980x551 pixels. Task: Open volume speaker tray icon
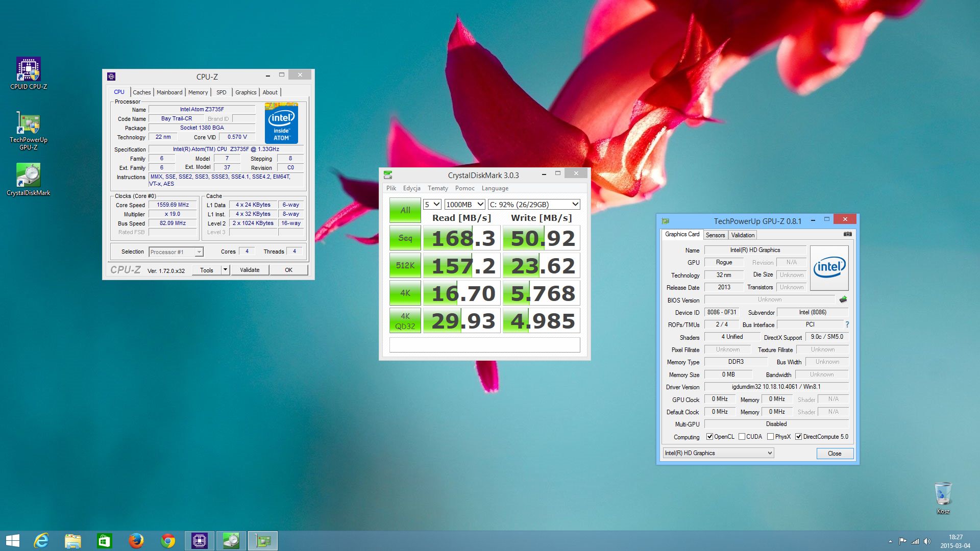pos(927,541)
